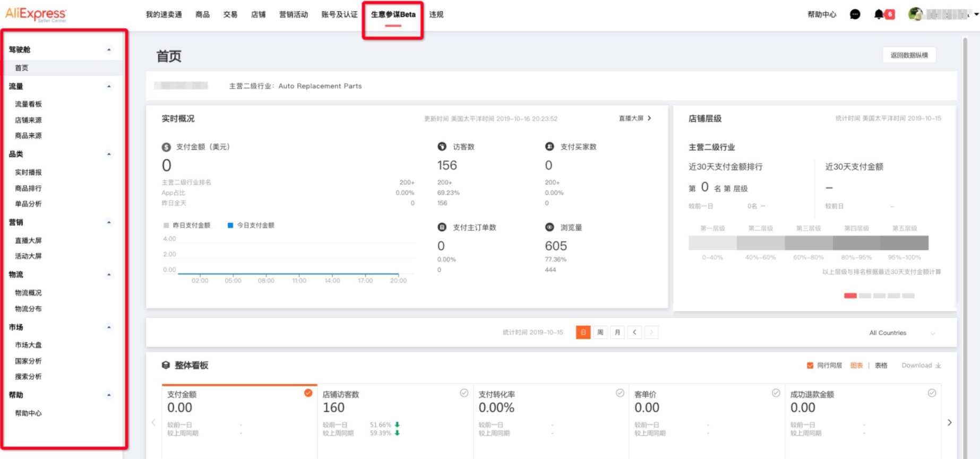The height and width of the screenshot is (459, 980).
Task: Click the Download arrow icon
Action: click(938, 366)
